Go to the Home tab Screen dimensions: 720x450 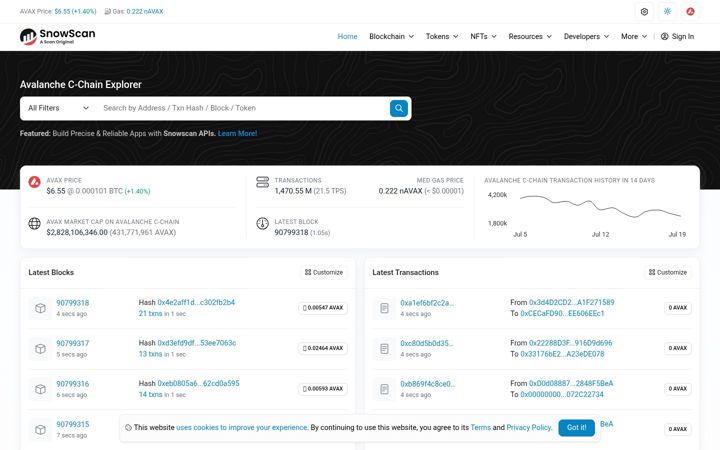pos(347,36)
